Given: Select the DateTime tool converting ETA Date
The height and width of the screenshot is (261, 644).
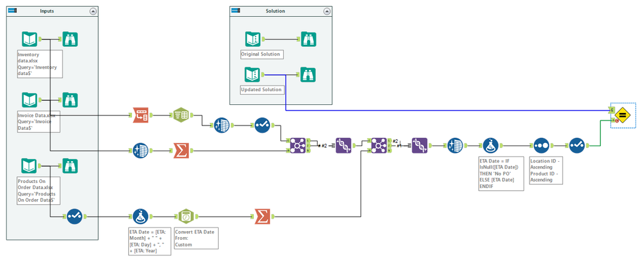Looking at the screenshot, I should 186,216.
